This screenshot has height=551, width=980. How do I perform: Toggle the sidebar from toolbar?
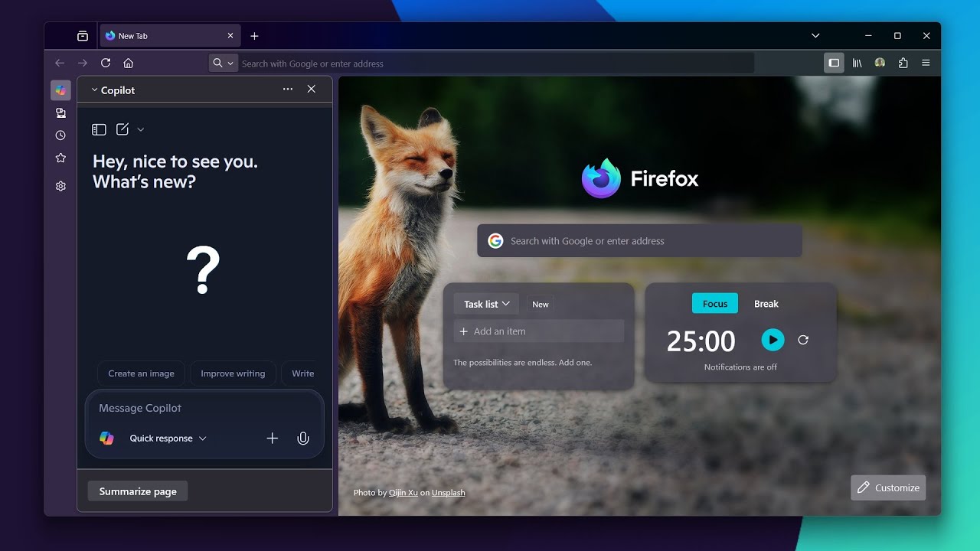coord(835,64)
